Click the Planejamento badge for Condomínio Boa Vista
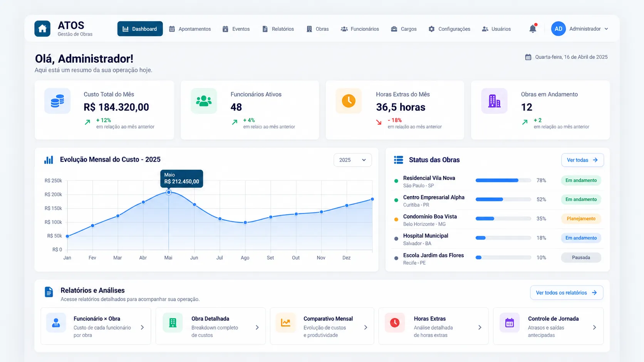The width and height of the screenshot is (644, 362). point(581,219)
